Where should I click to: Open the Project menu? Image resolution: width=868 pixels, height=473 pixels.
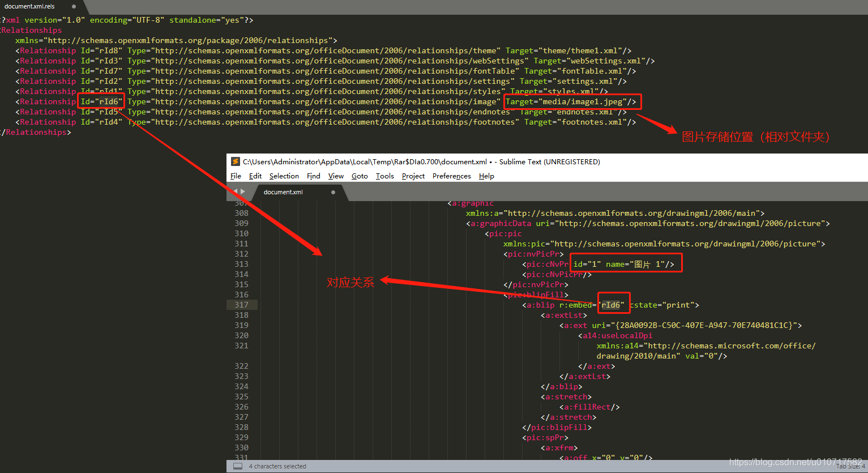point(413,176)
